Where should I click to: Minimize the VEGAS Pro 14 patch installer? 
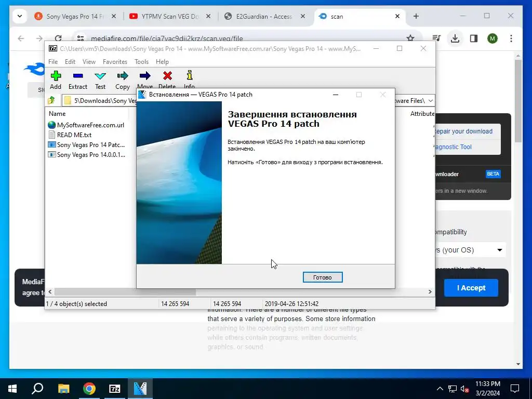click(x=336, y=95)
